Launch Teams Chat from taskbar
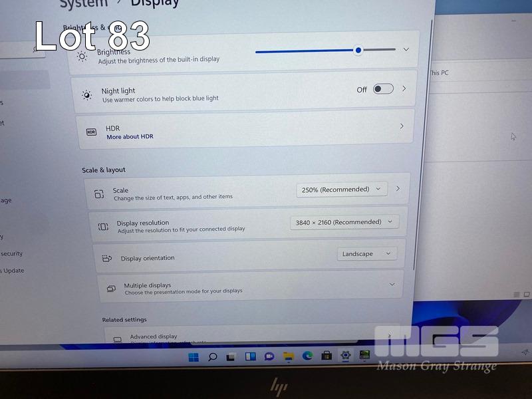 pyautogui.click(x=269, y=356)
